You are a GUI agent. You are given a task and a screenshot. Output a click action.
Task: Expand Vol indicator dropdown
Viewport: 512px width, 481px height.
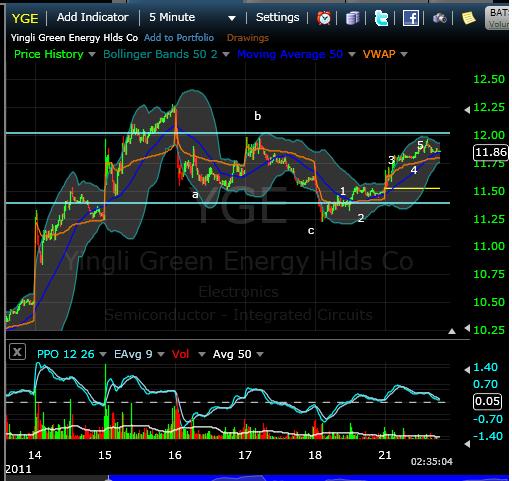pyautogui.click(x=202, y=354)
